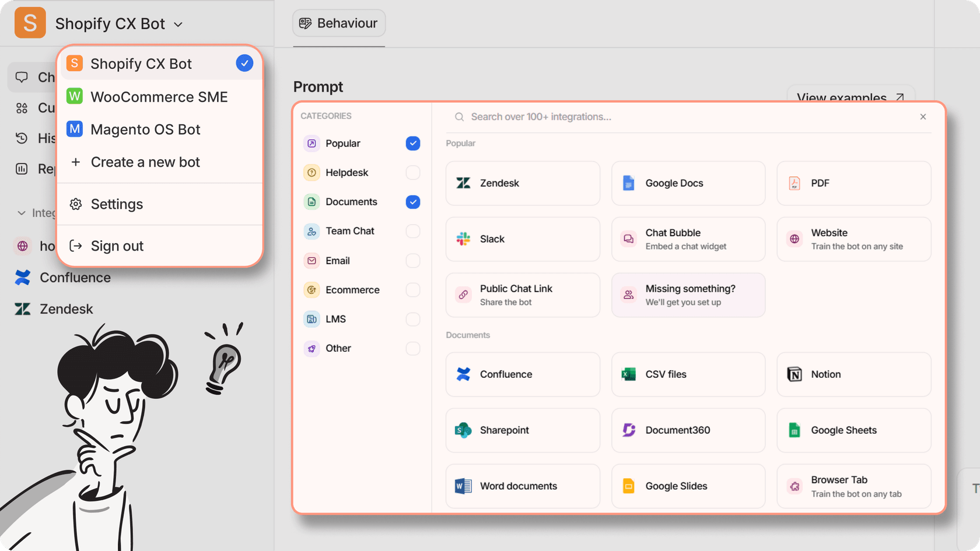Image resolution: width=980 pixels, height=551 pixels.
Task: Uncheck the Documents category checkbox
Action: (413, 202)
